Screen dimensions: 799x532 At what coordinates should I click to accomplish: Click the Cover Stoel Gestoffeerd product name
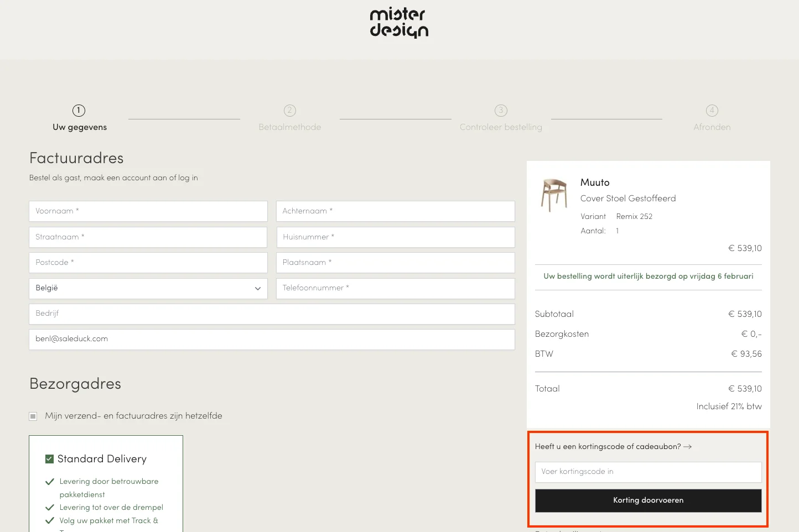point(628,199)
